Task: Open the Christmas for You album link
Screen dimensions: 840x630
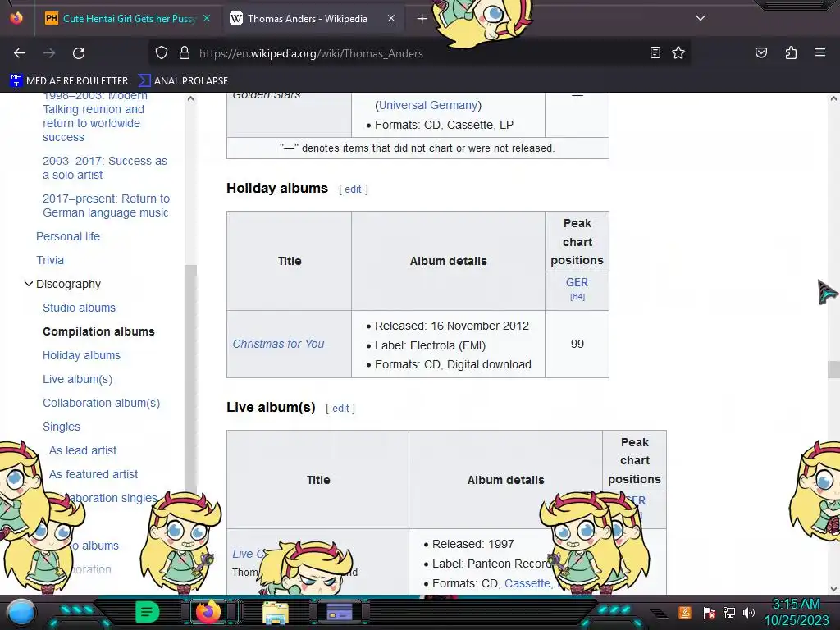Action: click(278, 344)
